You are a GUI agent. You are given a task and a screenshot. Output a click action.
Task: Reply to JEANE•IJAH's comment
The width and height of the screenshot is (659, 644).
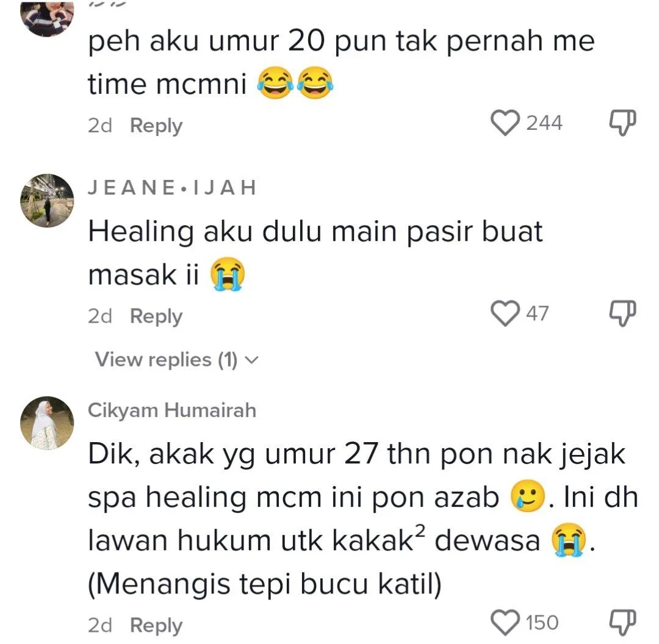pos(156,317)
